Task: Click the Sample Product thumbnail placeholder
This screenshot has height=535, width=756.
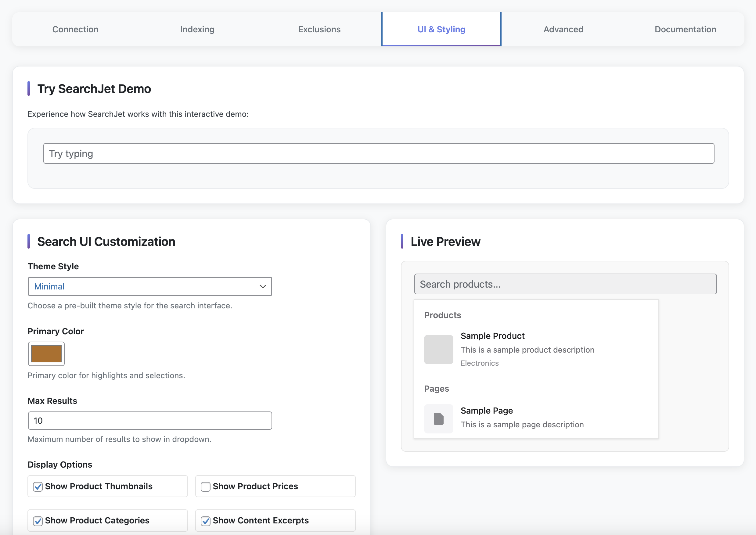Action: click(x=438, y=350)
